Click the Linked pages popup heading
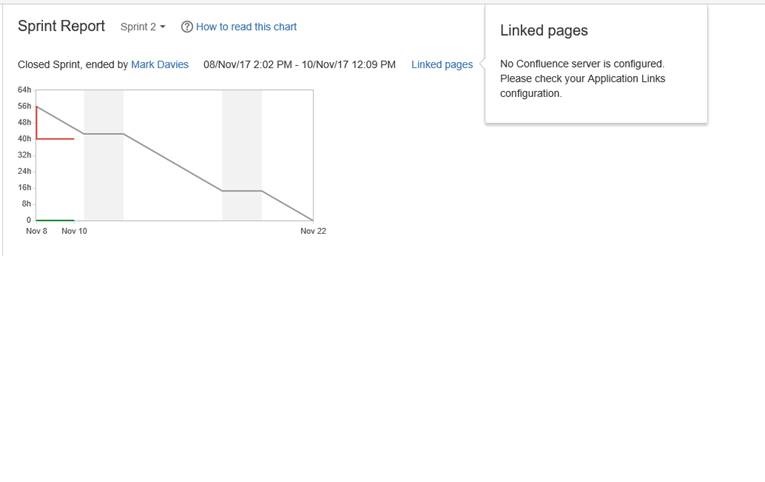Image resolution: width=765 pixels, height=482 pixels. click(544, 30)
